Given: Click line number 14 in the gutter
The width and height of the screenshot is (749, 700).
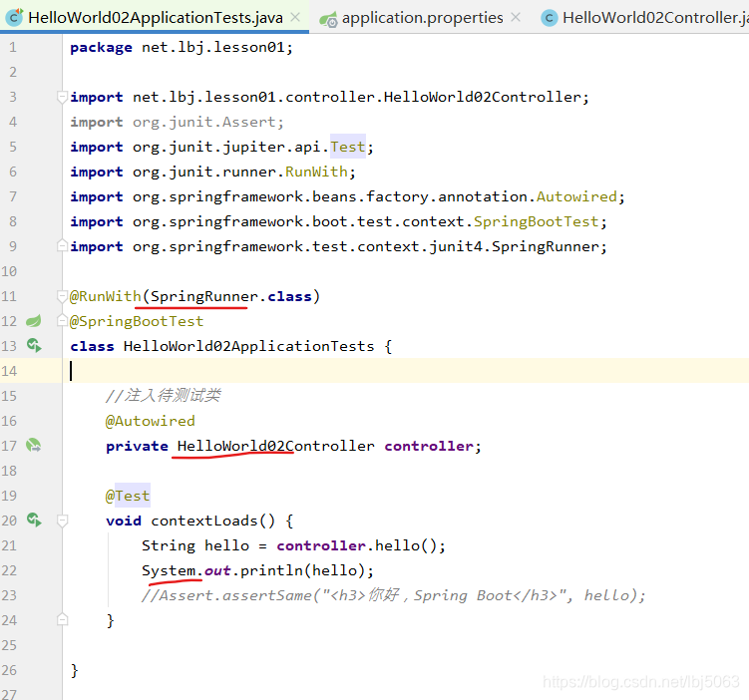Looking at the screenshot, I should pos(9,371).
